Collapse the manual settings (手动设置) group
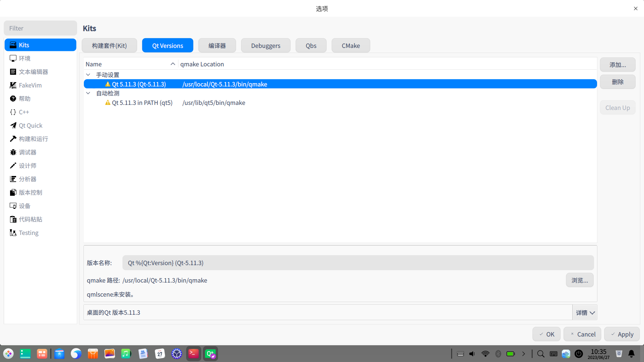This screenshot has width=644, height=362. 88,75
